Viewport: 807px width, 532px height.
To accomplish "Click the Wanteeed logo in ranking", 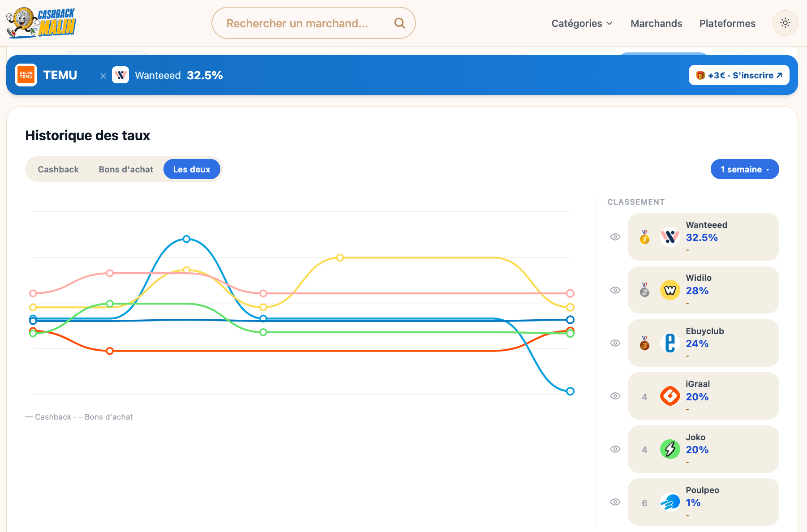I will pos(670,237).
